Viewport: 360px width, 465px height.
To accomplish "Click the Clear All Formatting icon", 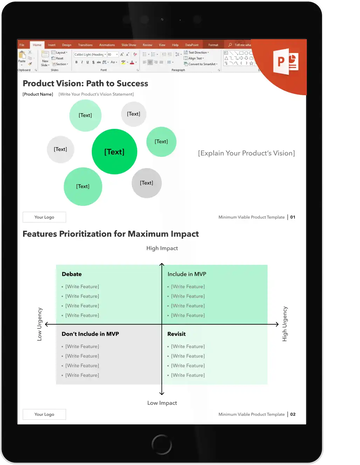I will [x=135, y=54].
